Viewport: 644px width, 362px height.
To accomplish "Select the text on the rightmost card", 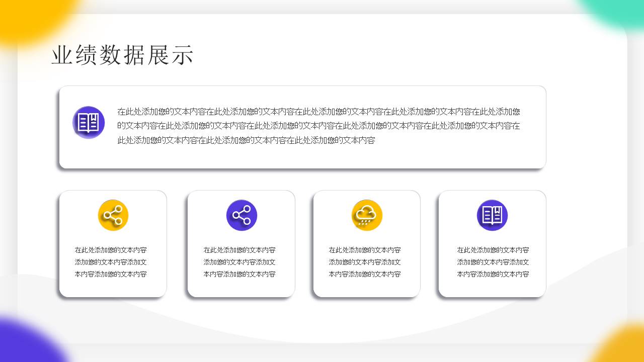I will (492, 262).
